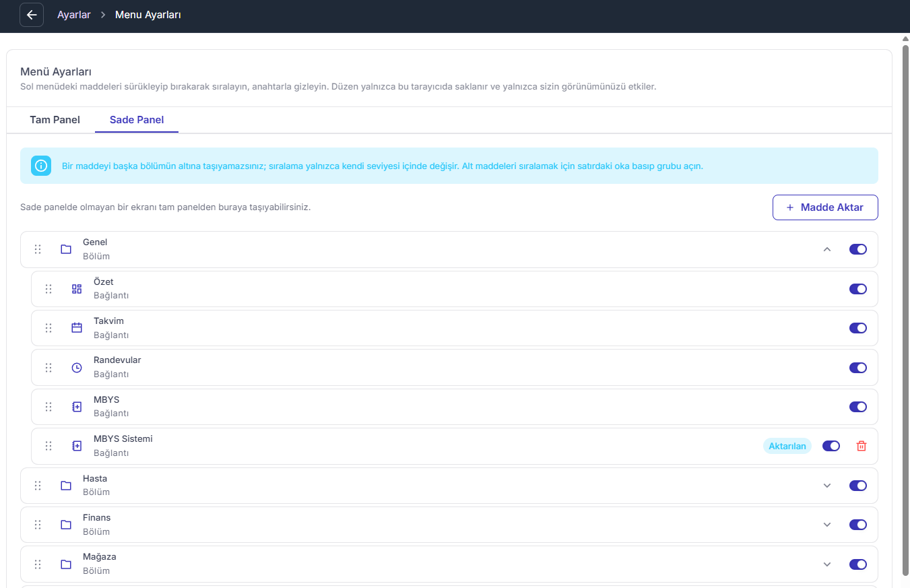910x588 pixels.
Task: Select the Sade Panel tab
Action: (137, 120)
